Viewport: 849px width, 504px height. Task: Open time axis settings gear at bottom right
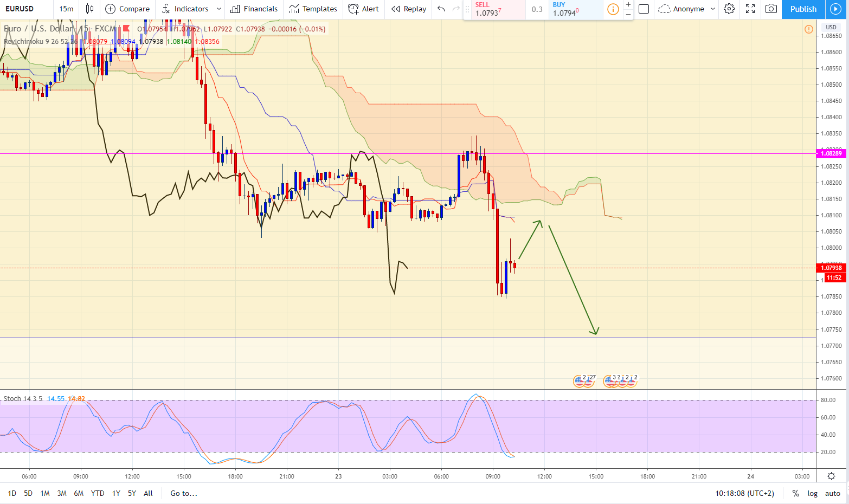(x=831, y=476)
